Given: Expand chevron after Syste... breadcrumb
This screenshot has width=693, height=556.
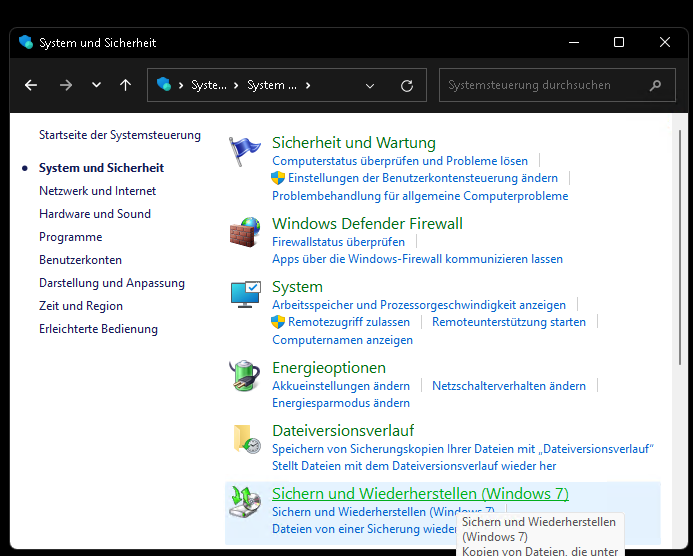Looking at the screenshot, I should 236,85.
